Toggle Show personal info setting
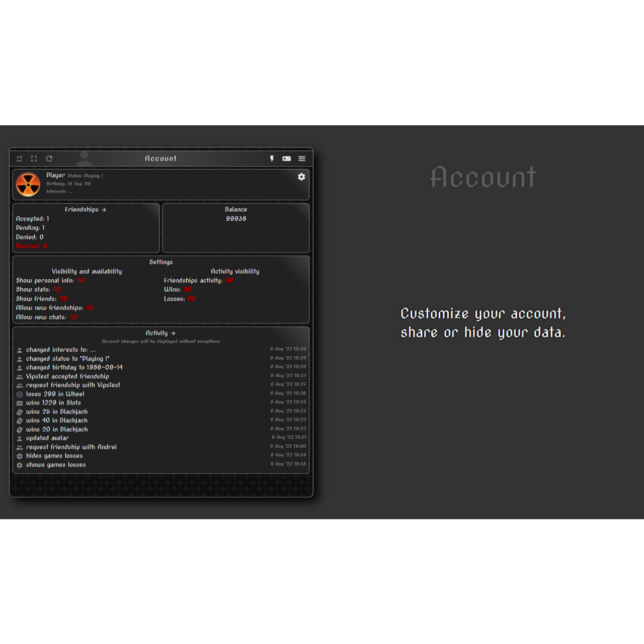 coord(80,280)
